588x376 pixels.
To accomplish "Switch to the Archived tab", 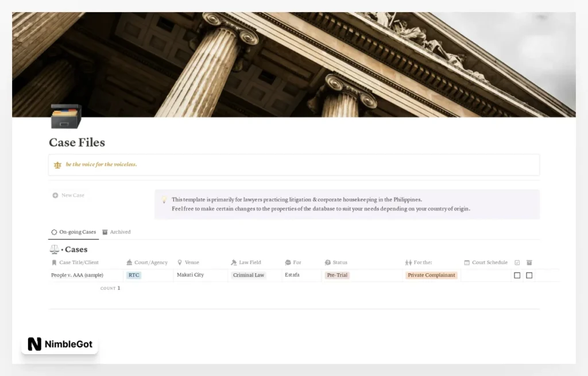I will tap(117, 232).
